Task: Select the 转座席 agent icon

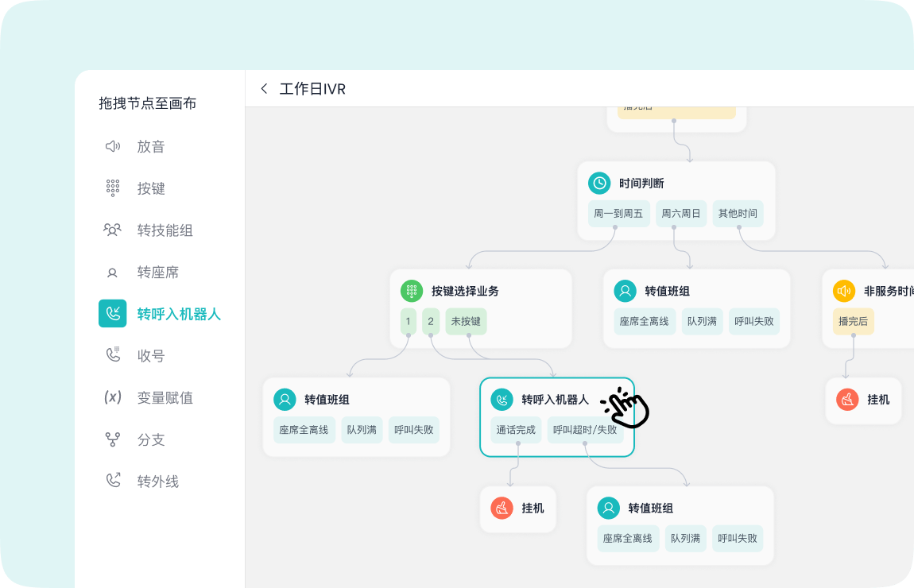Action: (x=112, y=273)
